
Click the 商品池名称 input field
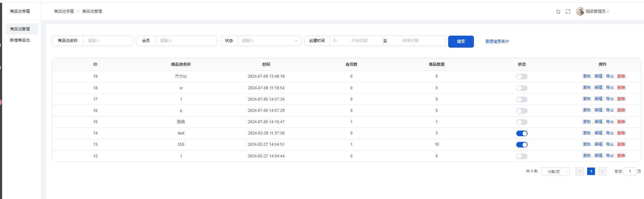point(108,41)
